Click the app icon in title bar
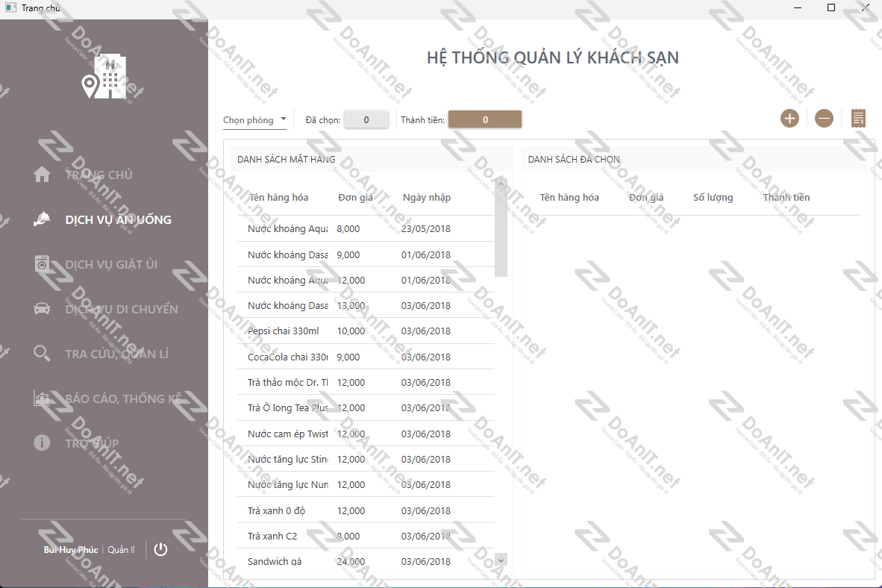The width and height of the screenshot is (882, 588). click(10, 7)
